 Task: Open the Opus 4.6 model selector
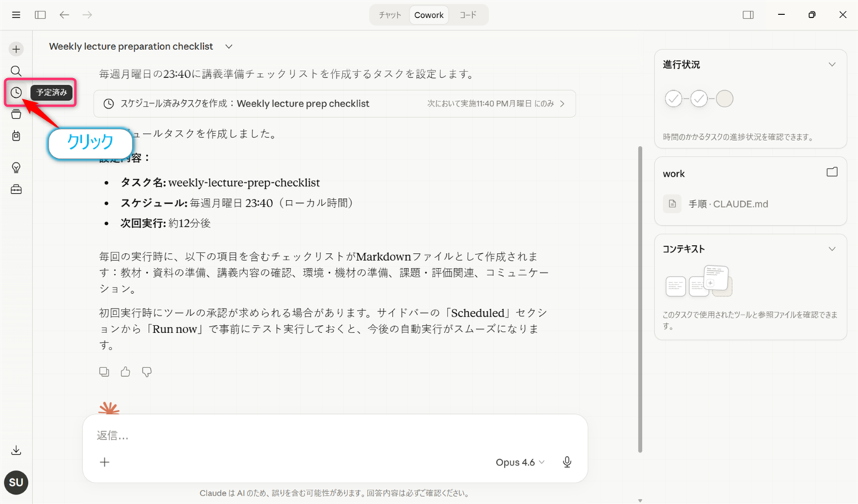[520, 463]
